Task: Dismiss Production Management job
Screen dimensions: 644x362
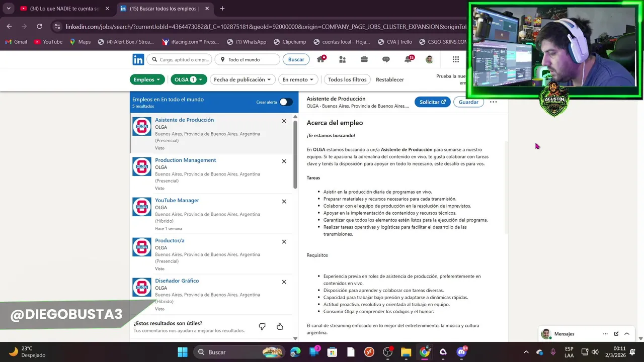Action: click(x=284, y=161)
